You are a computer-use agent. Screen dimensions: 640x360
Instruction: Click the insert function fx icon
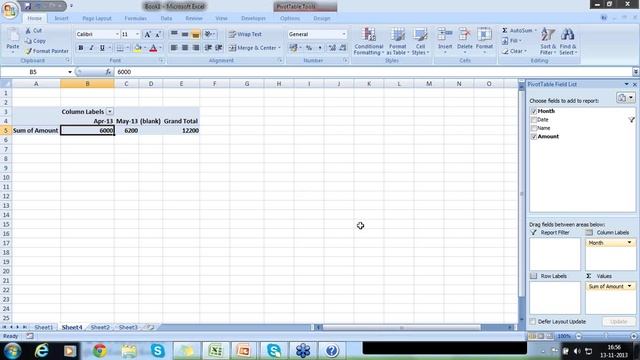(x=108, y=72)
